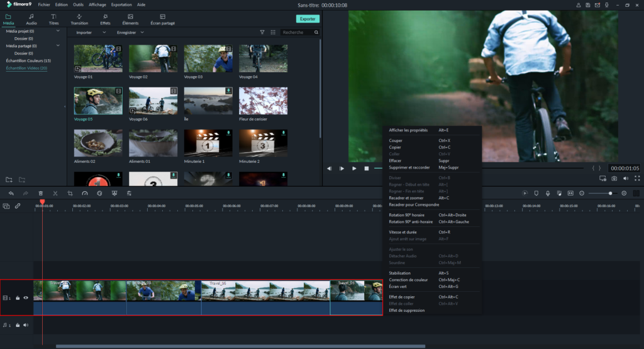
Task: Adjust the timeline zoom slider
Action: click(602, 194)
